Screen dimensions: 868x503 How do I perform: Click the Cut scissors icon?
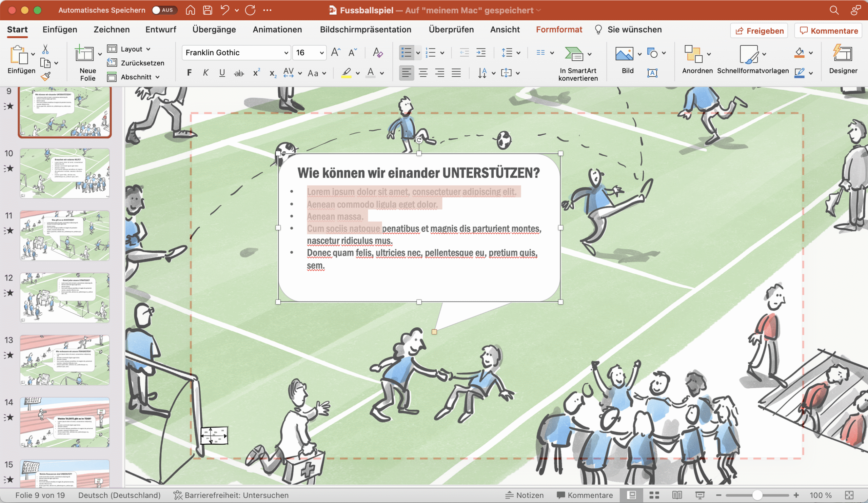pyautogui.click(x=45, y=49)
